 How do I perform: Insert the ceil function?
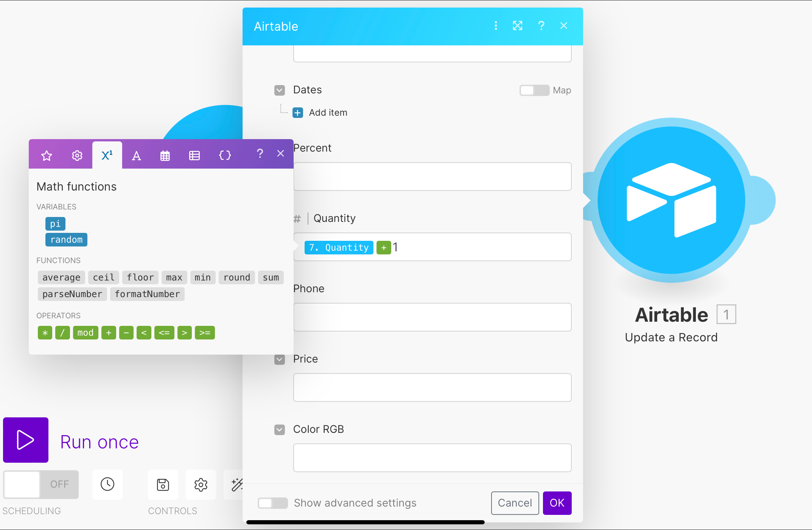tap(104, 277)
